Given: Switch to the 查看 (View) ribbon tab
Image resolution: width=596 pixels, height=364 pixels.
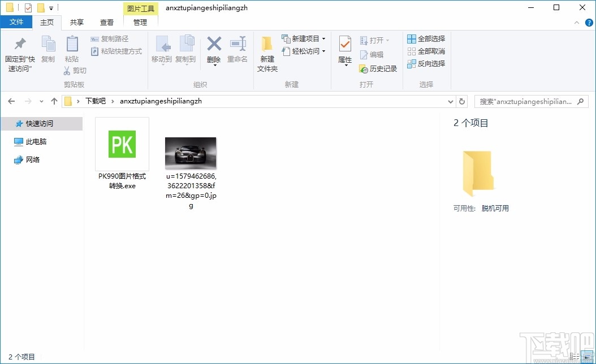Looking at the screenshot, I should 106,22.
